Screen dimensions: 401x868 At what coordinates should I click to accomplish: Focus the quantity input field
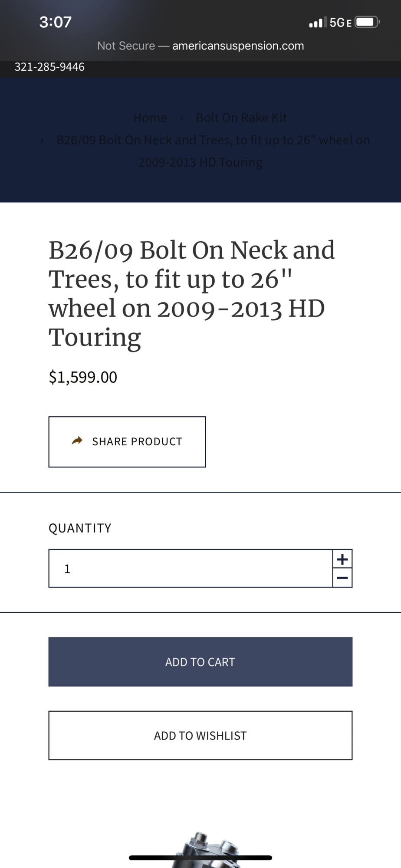[x=191, y=569]
